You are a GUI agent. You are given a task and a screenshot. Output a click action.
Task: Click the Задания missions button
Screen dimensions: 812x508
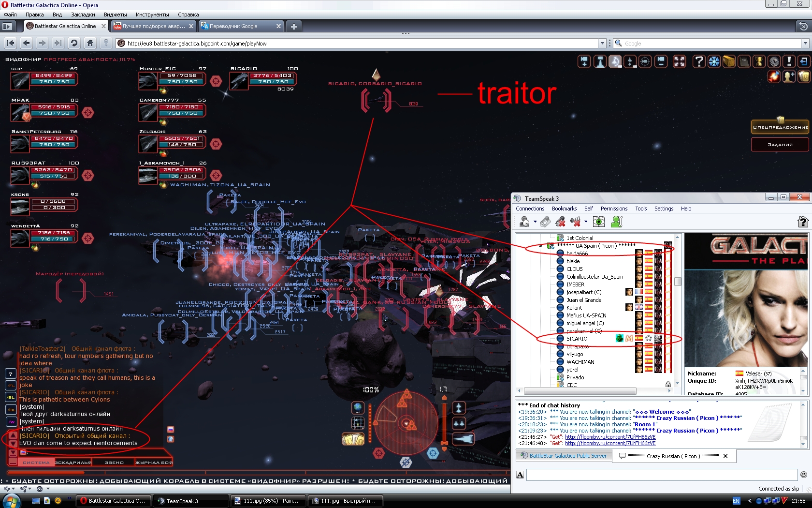pos(780,145)
